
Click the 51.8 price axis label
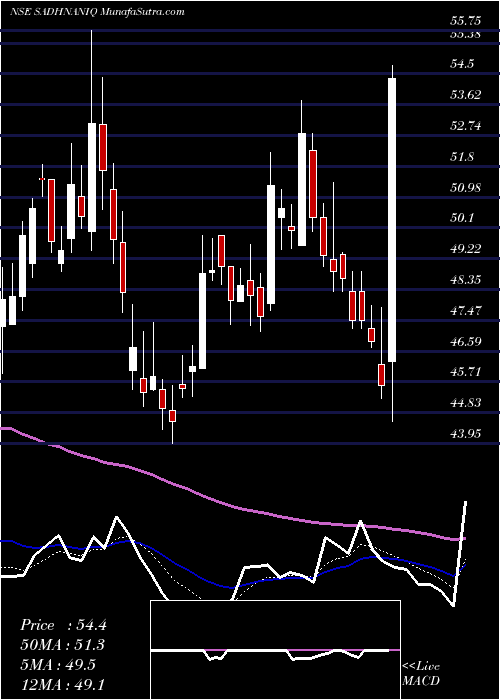[x=462, y=157]
